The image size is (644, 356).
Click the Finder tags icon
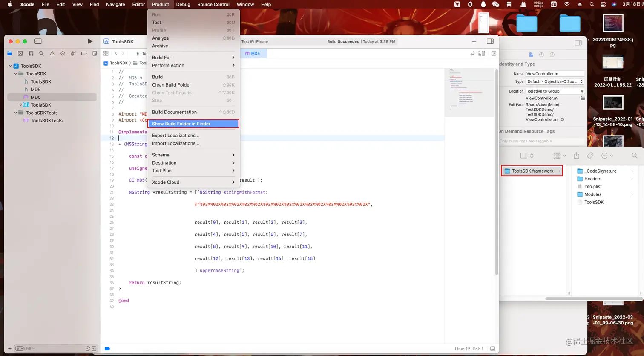click(590, 156)
